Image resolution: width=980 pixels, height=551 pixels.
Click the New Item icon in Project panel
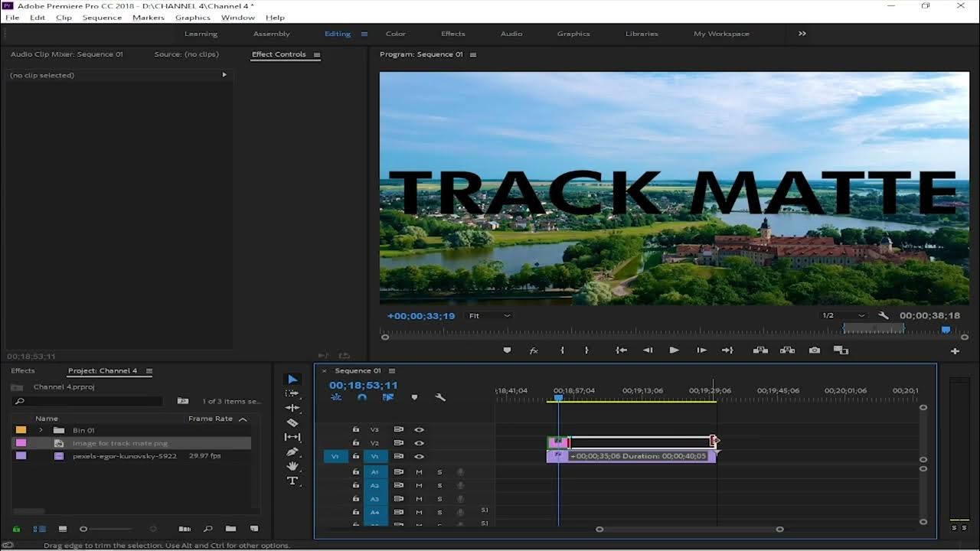pos(254,529)
